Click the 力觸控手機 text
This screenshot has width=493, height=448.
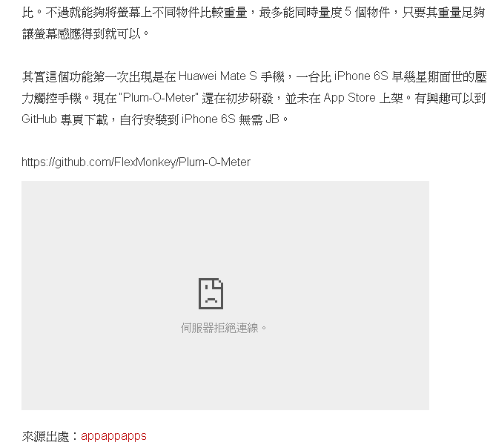[x=52, y=98]
